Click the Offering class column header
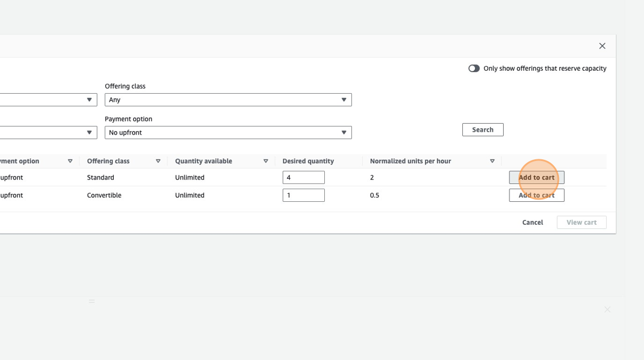 pos(108,161)
